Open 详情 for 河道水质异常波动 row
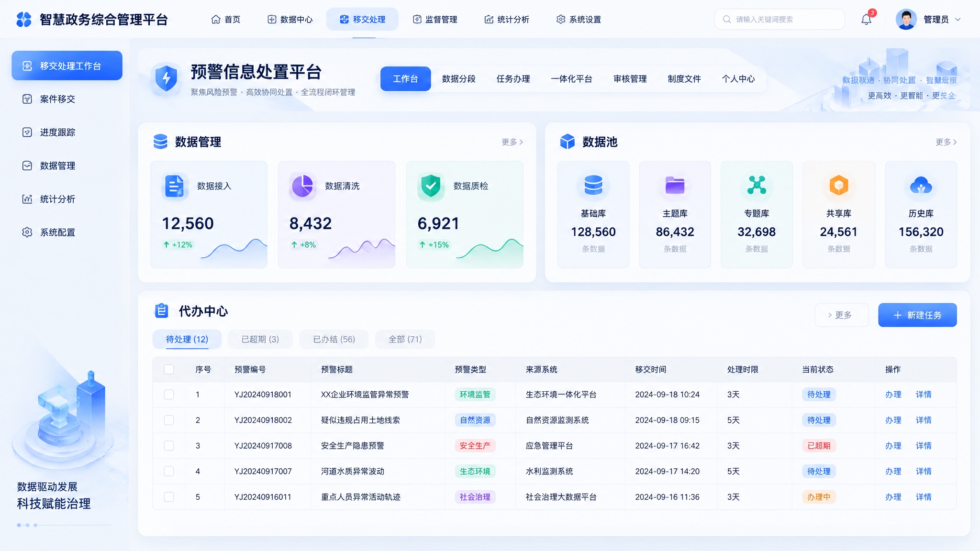The image size is (980, 551). click(x=924, y=471)
